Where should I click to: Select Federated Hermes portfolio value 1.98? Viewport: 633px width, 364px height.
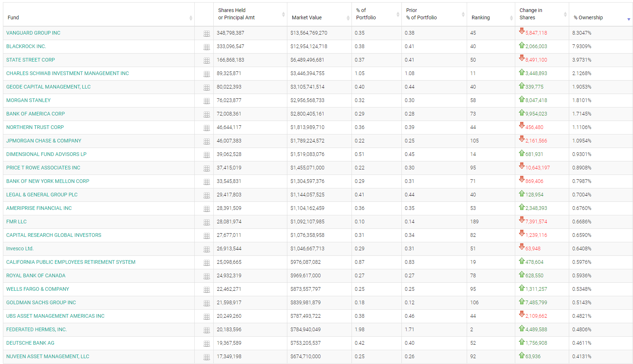360,329
